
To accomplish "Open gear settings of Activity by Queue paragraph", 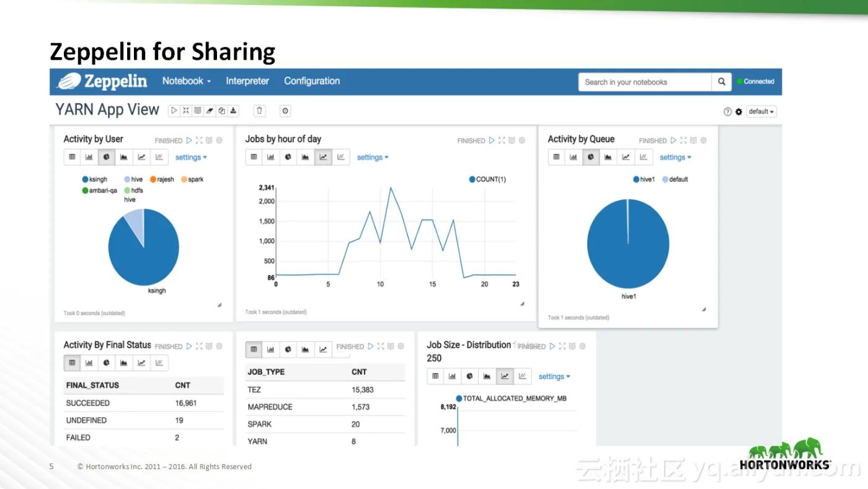I will pos(703,141).
